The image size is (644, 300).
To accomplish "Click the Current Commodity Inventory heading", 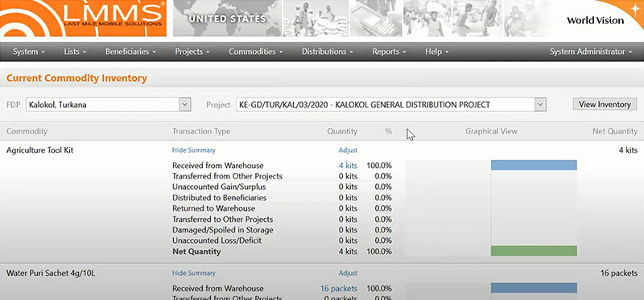I will pos(76,78).
